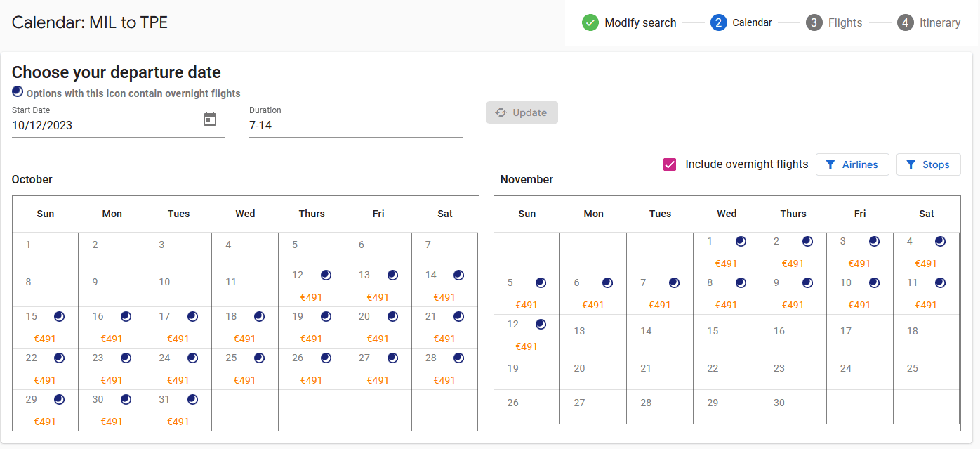Click overnight moon icon on November 12
Viewport: 980px width, 449px height.
click(541, 324)
